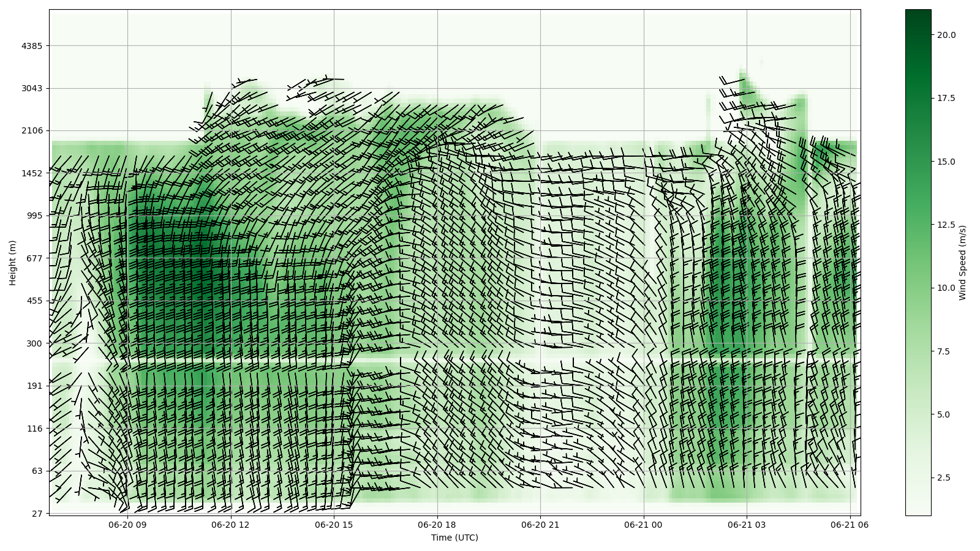The image size is (980, 551).
Task: Click the y-axis tick label "677"
Action: click(x=34, y=258)
